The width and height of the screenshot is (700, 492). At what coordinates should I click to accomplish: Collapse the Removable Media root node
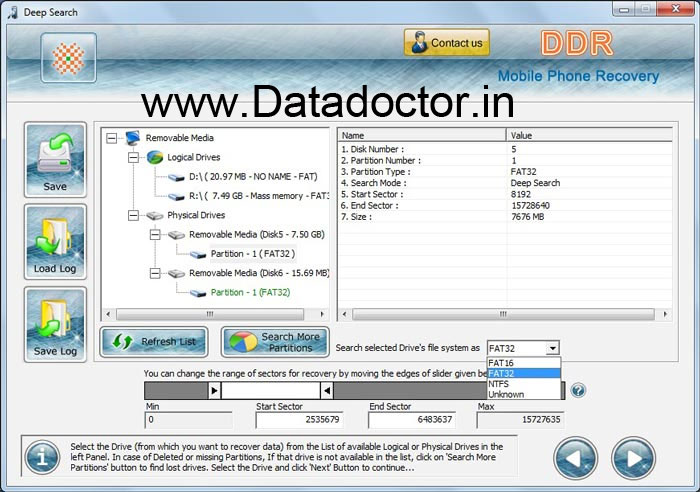(112, 138)
